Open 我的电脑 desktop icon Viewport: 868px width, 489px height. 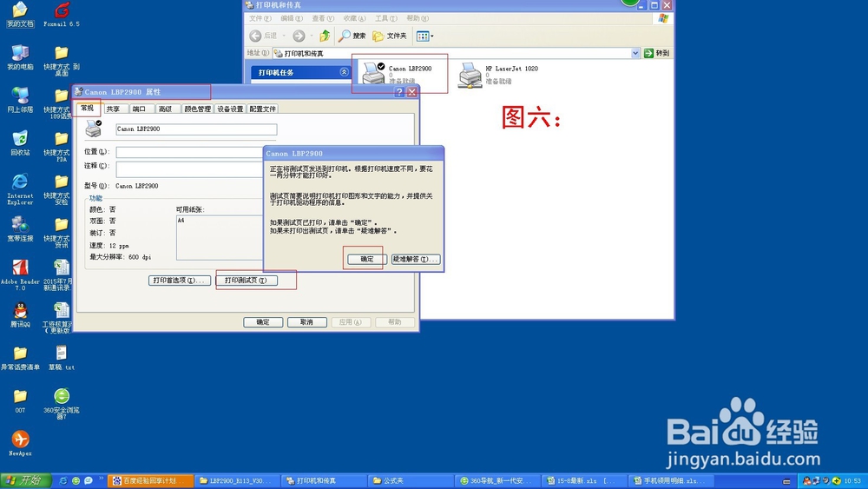(20, 57)
